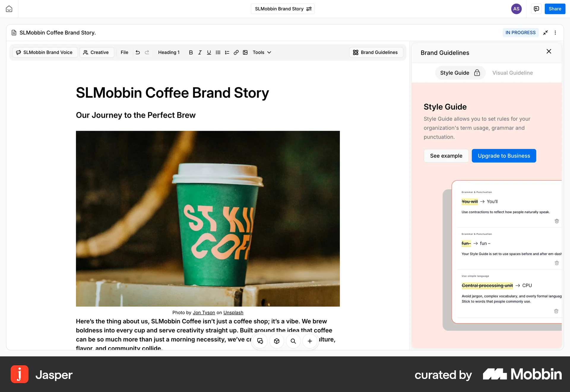This screenshot has height=392, width=570.
Task: Collapse the document with minimize arrows icon
Action: tap(545, 33)
